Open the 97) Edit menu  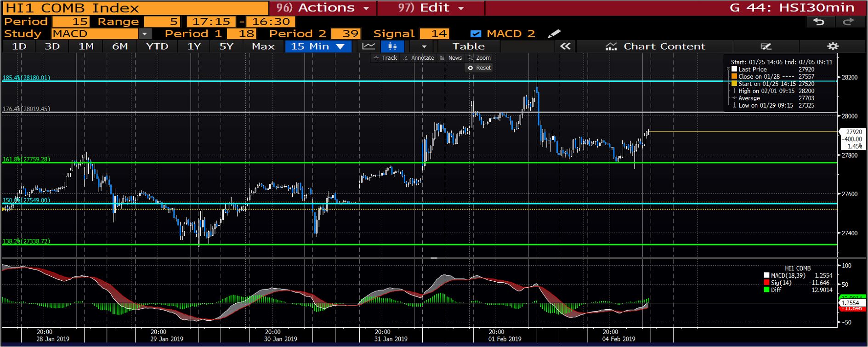[x=431, y=8]
